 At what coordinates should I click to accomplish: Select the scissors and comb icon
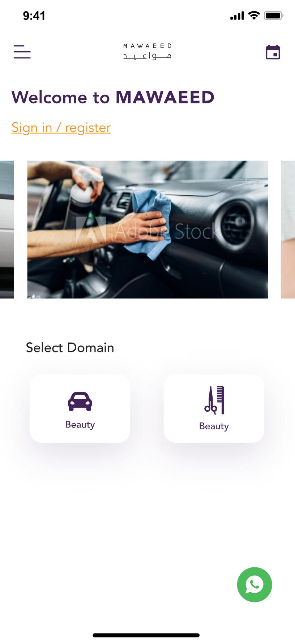[x=214, y=400]
